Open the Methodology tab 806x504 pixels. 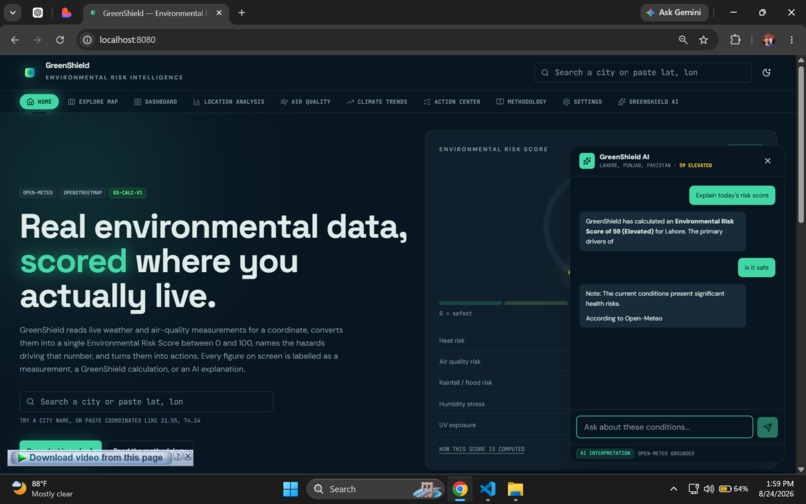pyautogui.click(x=521, y=102)
